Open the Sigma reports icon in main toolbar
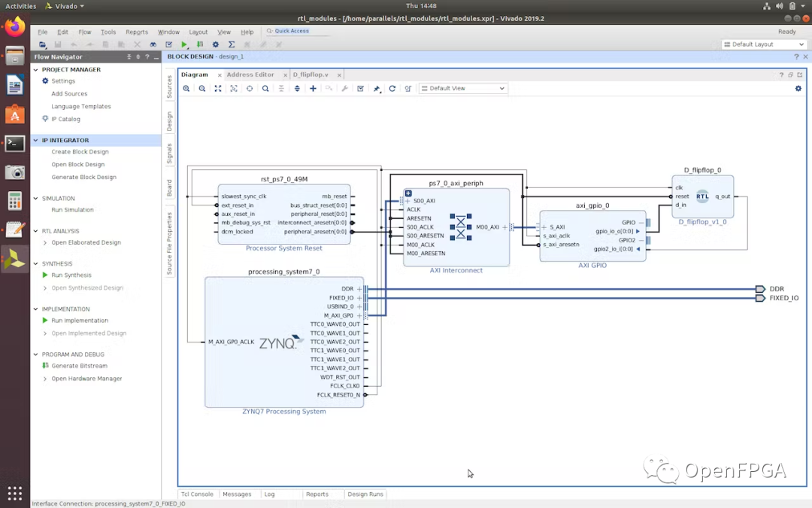This screenshot has width=812, height=508. click(232, 45)
